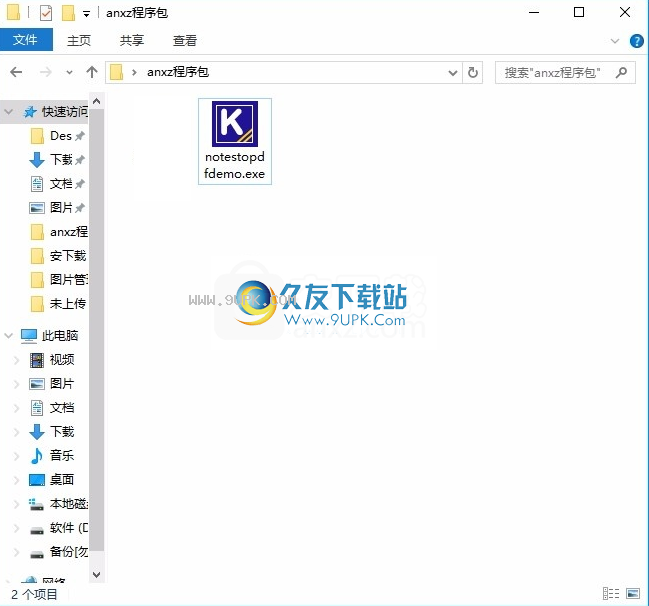Screen dimensions: 649x606
Task: Select the 本地磁 drive
Action: (59, 504)
